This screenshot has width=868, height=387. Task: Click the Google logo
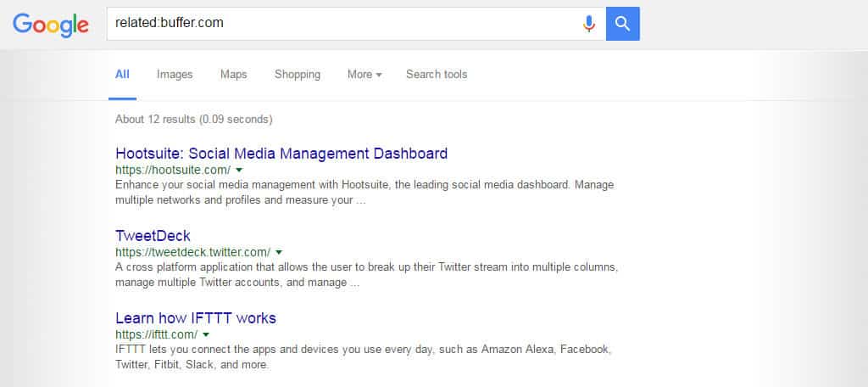click(x=51, y=25)
